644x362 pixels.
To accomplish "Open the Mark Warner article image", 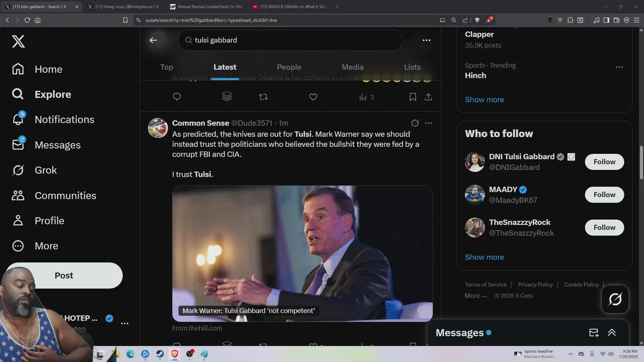I will click(302, 253).
